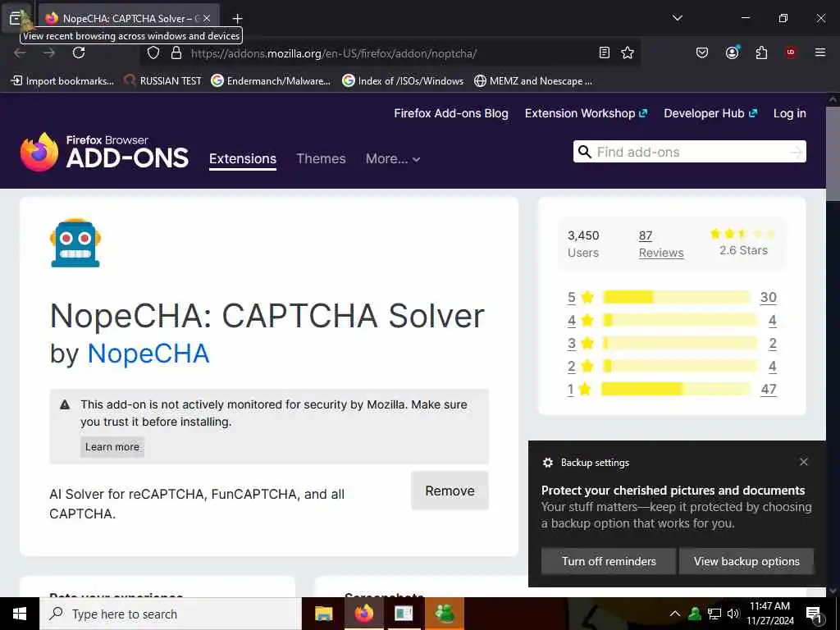Image resolution: width=840 pixels, height=630 pixels.
Task: Close the Backup settings notification
Action: (804, 462)
